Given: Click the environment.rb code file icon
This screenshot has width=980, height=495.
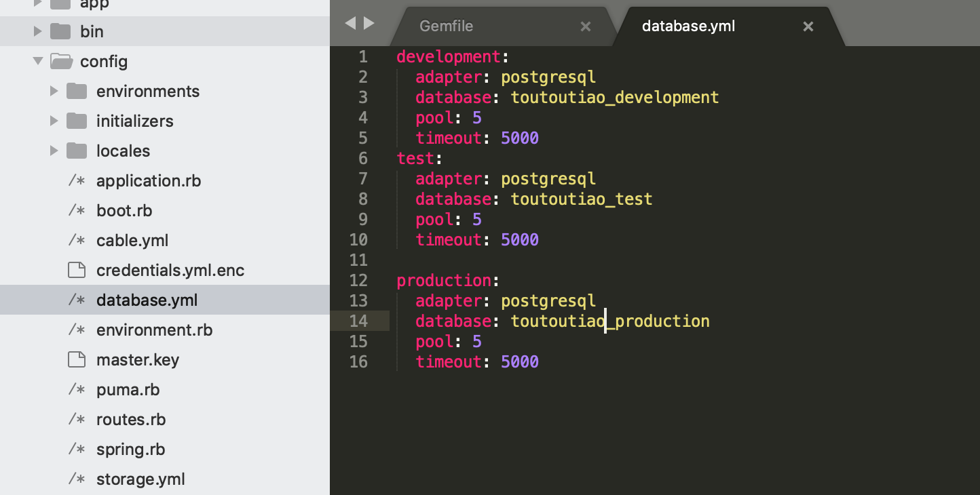Looking at the screenshot, I should coord(77,330).
